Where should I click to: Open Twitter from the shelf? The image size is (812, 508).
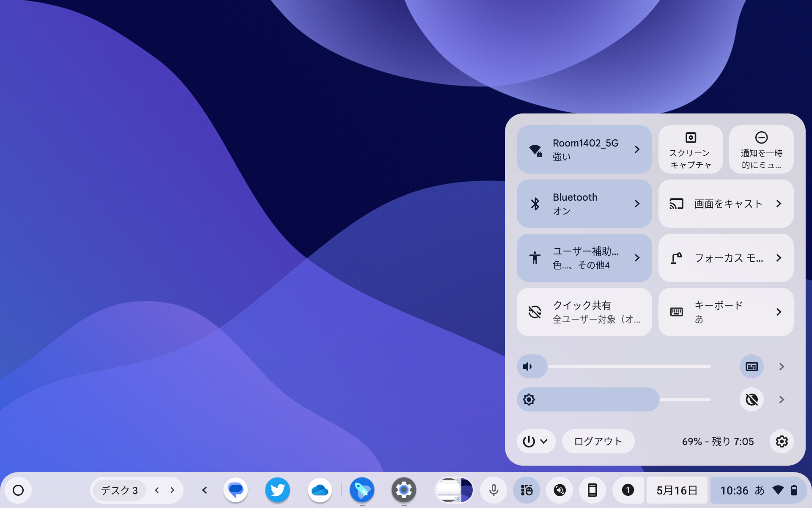278,490
